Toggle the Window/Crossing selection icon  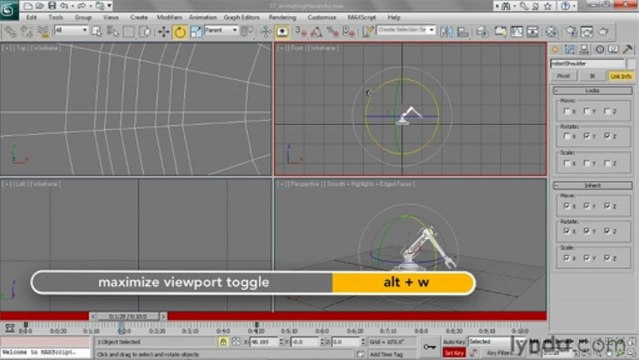coord(144,31)
